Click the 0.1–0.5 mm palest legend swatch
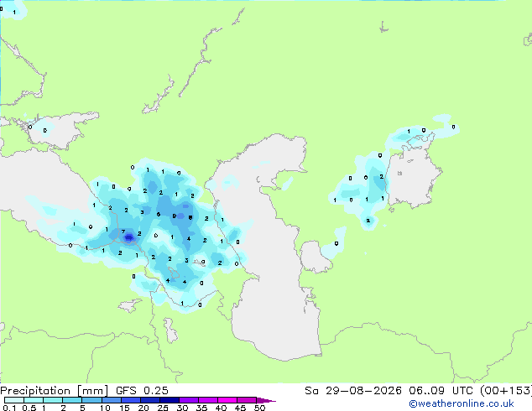Screen dimensions: 532x411 coord(14,400)
